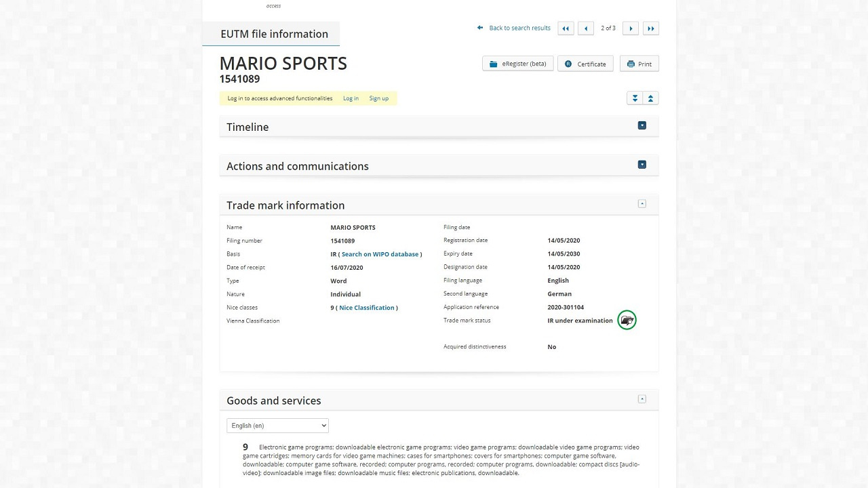Collapse all sections with the double-up arrow
Image resolution: width=868 pixels, height=488 pixels.
point(651,98)
